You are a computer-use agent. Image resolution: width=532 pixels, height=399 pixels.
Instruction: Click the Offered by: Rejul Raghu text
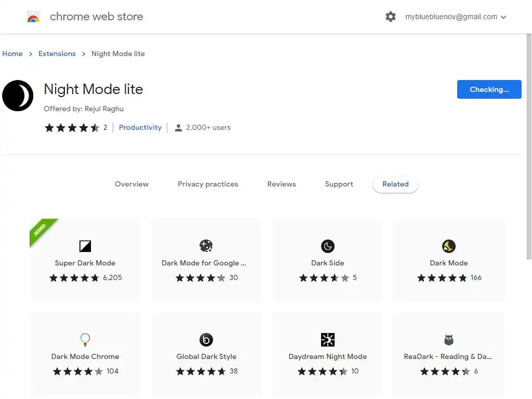click(x=84, y=109)
